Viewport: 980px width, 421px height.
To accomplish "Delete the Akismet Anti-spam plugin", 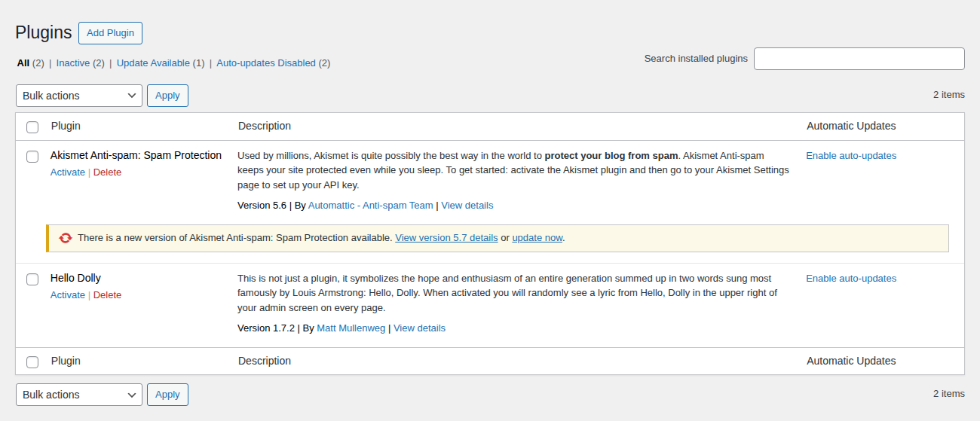I will 107,172.
